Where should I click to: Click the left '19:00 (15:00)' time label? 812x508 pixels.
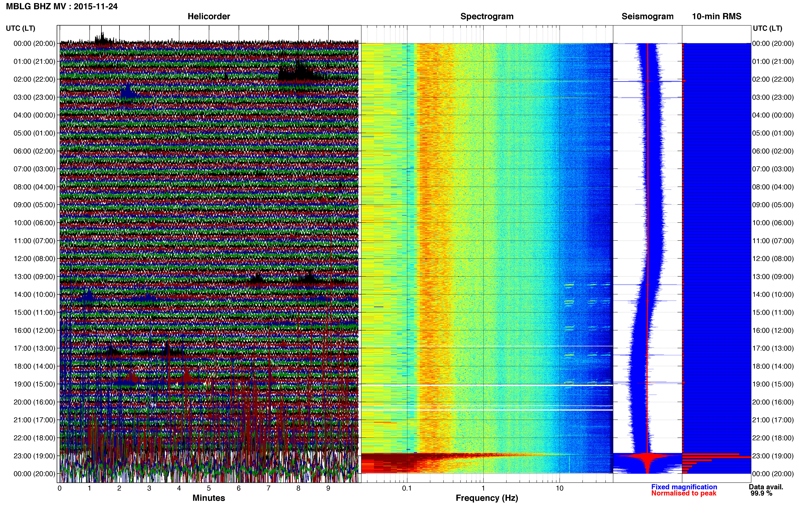click(34, 384)
